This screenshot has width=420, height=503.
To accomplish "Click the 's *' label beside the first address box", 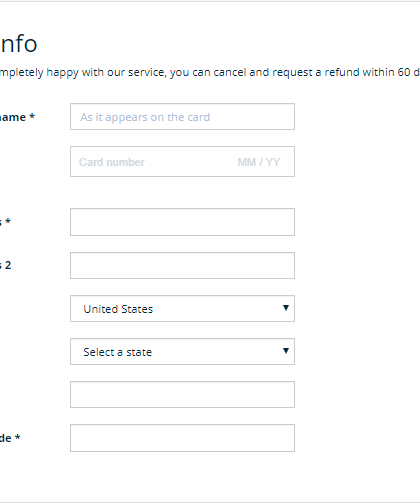I will click(x=5, y=222).
